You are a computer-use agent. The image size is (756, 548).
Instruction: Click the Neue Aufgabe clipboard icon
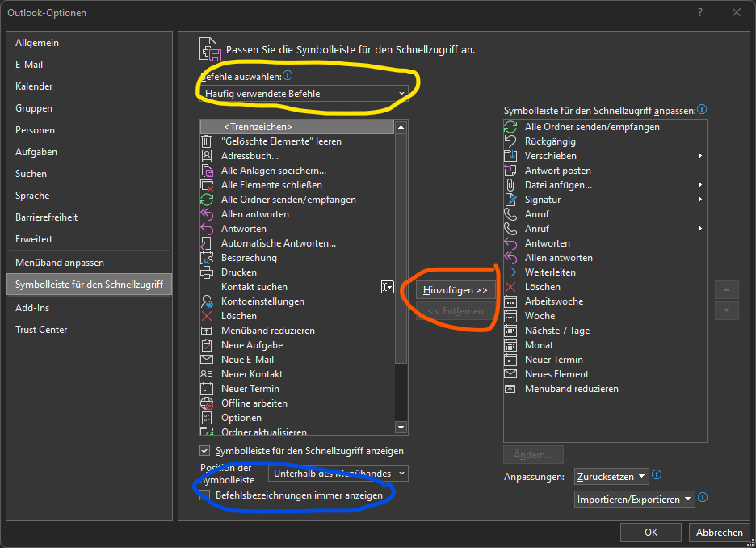[207, 345]
